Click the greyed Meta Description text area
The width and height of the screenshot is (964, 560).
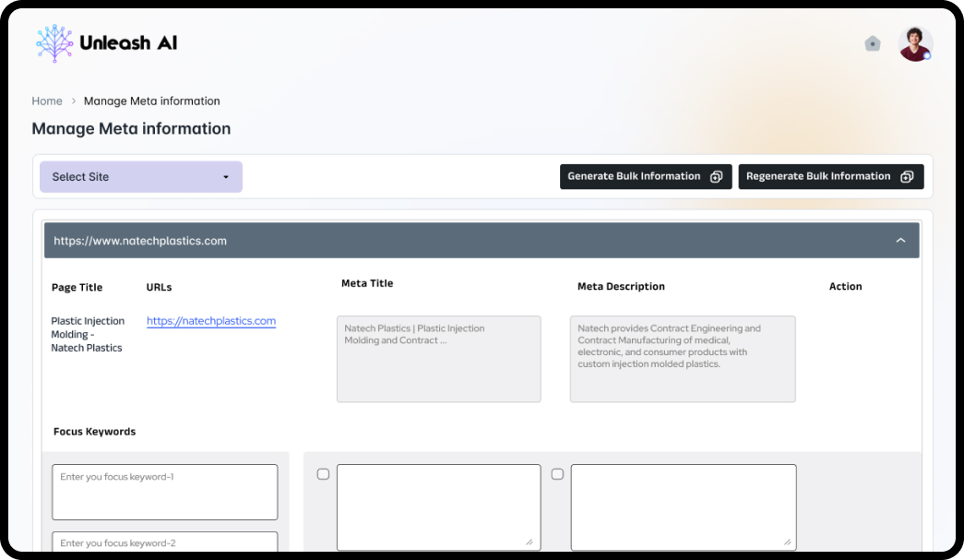point(683,359)
